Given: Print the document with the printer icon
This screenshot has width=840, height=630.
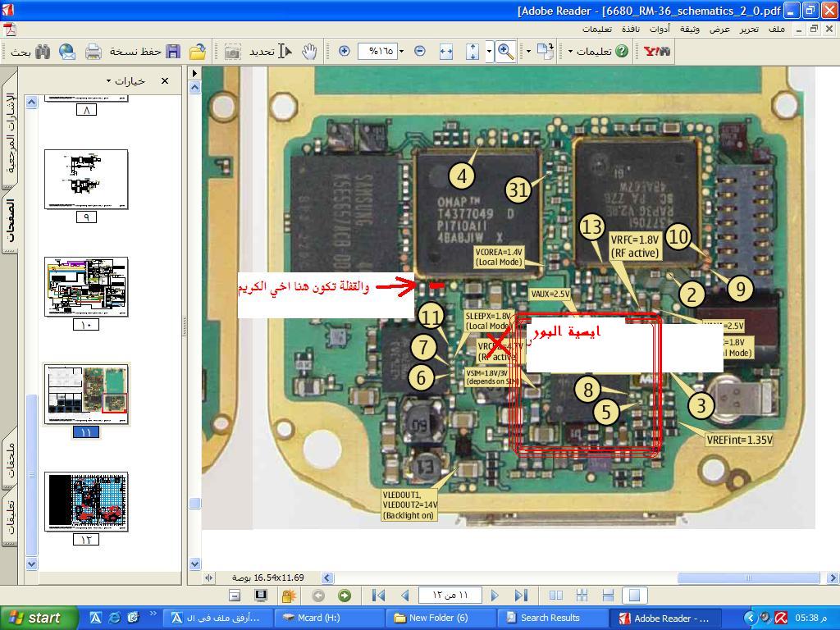Looking at the screenshot, I should pos(94,52).
